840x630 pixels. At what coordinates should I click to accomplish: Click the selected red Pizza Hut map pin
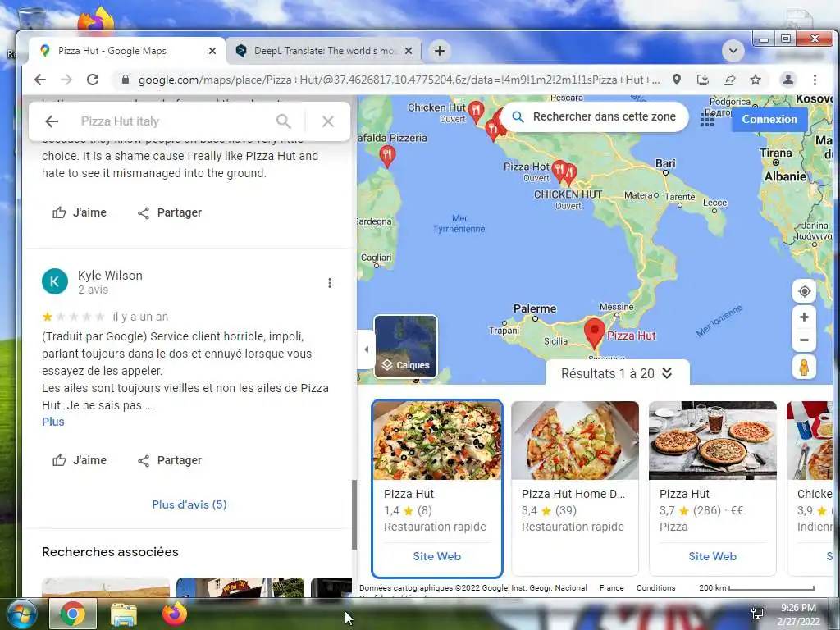pos(594,333)
